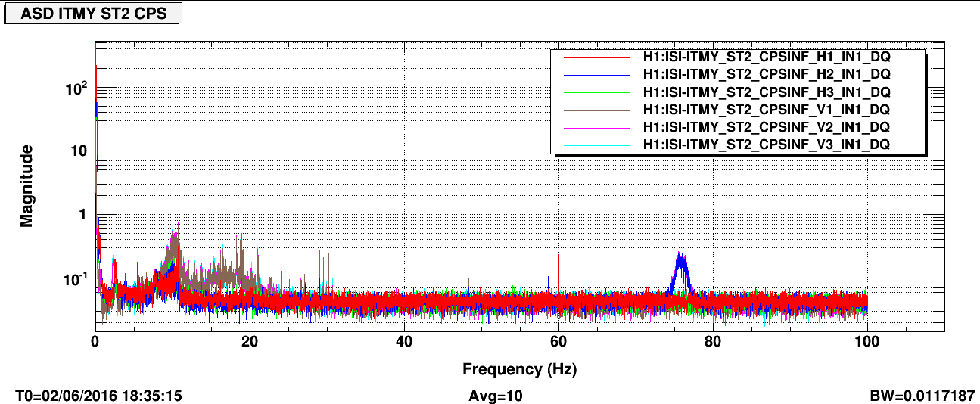Viewport: 980px width, 404px height.
Task: Click the Avg=10 text below plot
Action: pos(496,396)
